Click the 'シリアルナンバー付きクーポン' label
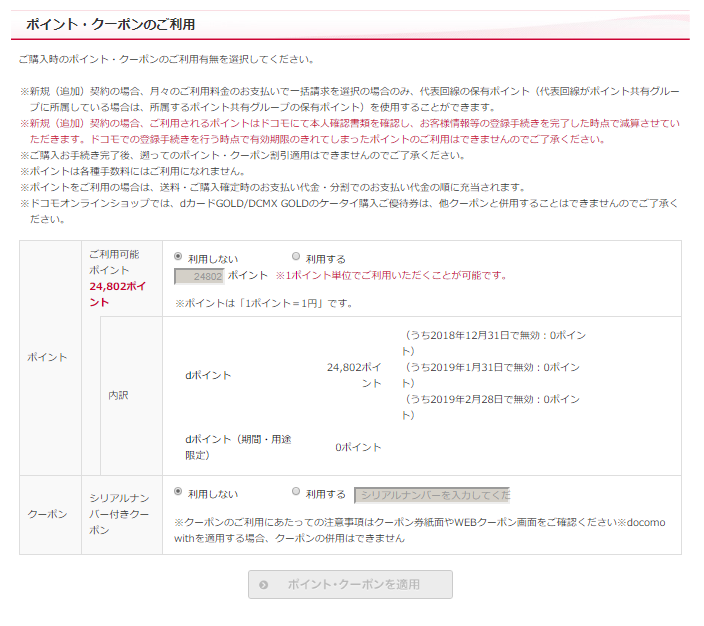Viewport: 704px width, 626px height. [x=120, y=513]
